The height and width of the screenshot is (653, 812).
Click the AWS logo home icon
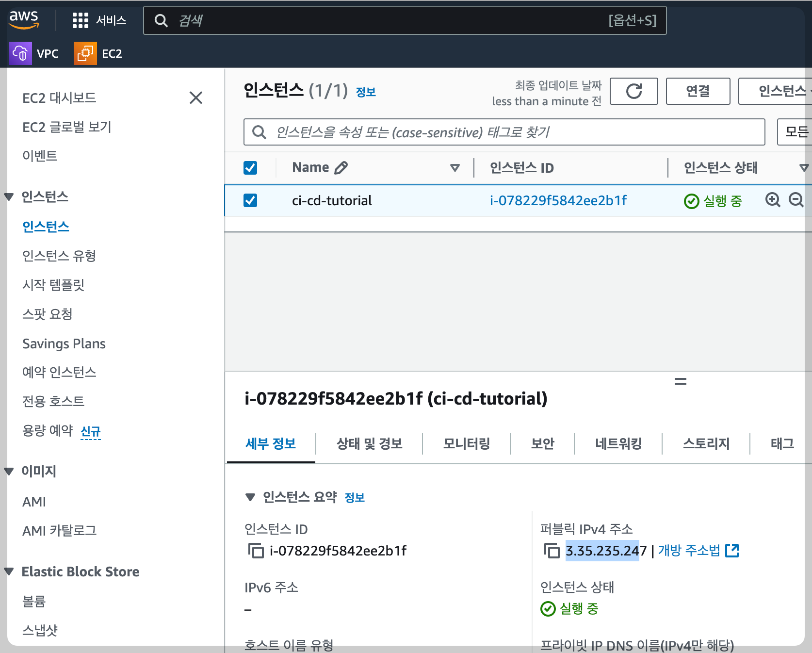pos(24,20)
